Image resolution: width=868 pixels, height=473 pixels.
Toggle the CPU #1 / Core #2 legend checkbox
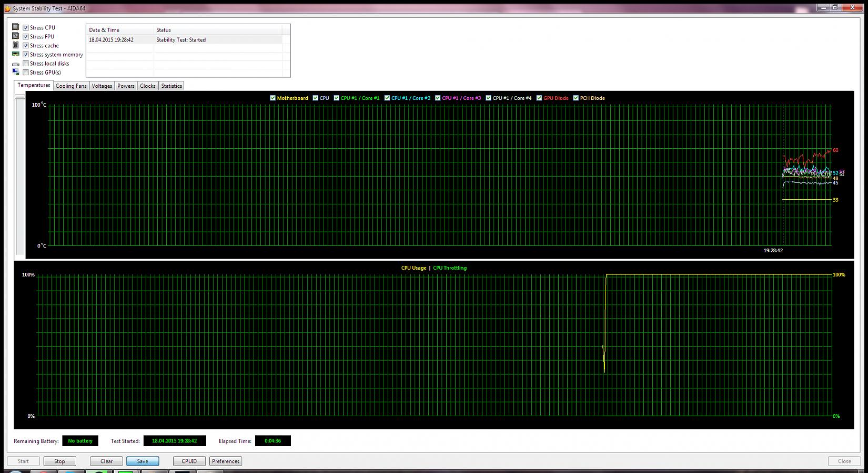coord(387,98)
